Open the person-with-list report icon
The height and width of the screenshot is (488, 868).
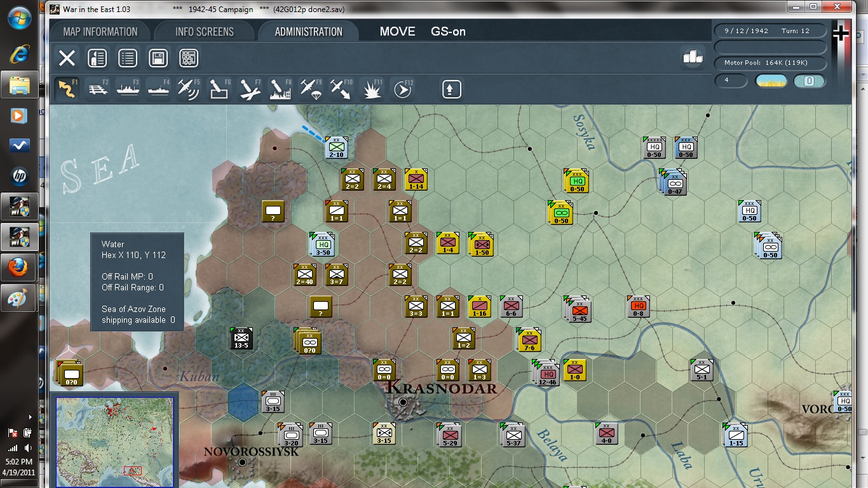[x=97, y=58]
